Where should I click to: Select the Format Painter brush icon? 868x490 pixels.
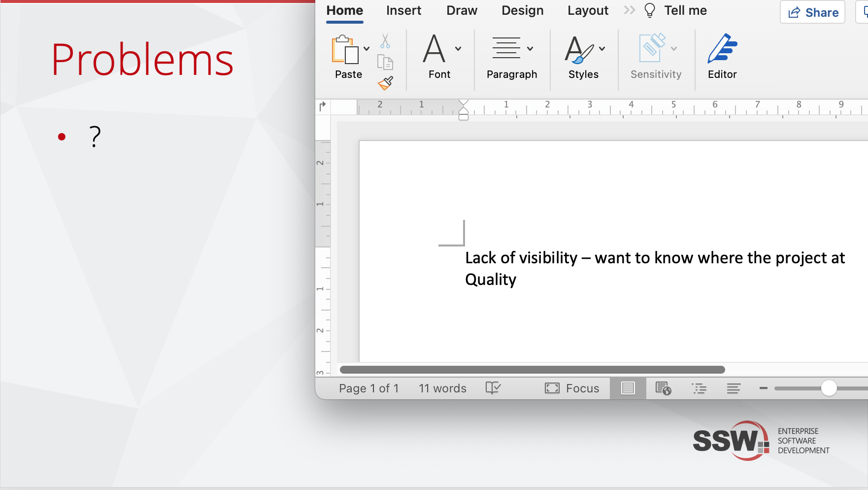(385, 83)
